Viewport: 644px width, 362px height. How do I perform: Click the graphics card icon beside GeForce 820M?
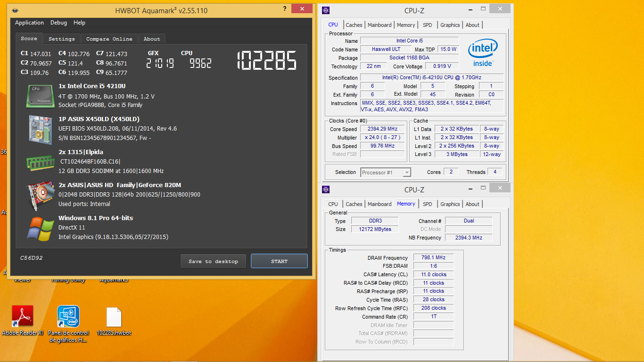click(x=40, y=195)
